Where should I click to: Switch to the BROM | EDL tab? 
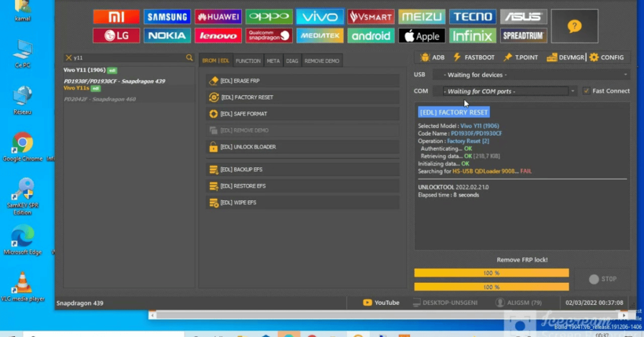216,61
